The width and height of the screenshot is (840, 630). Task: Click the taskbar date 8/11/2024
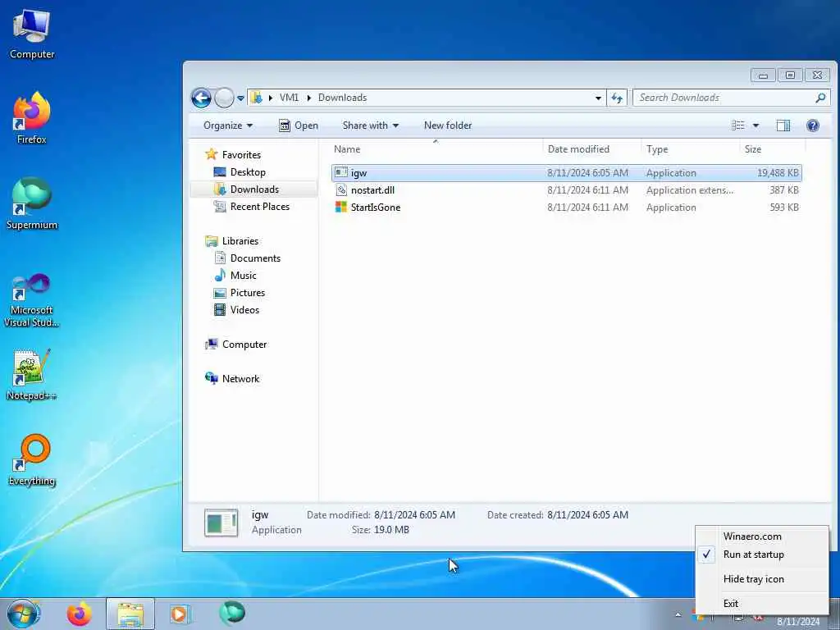pos(797,622)
